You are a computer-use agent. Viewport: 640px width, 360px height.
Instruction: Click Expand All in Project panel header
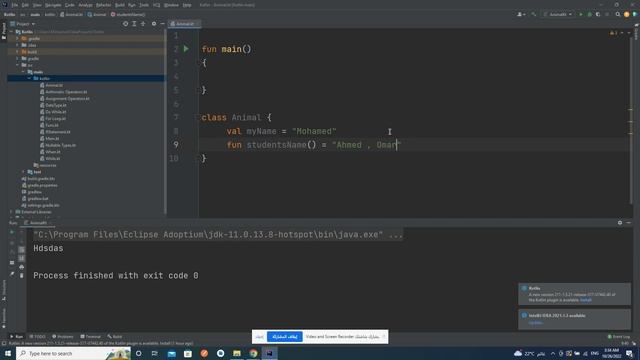click(x=134, y=24)
